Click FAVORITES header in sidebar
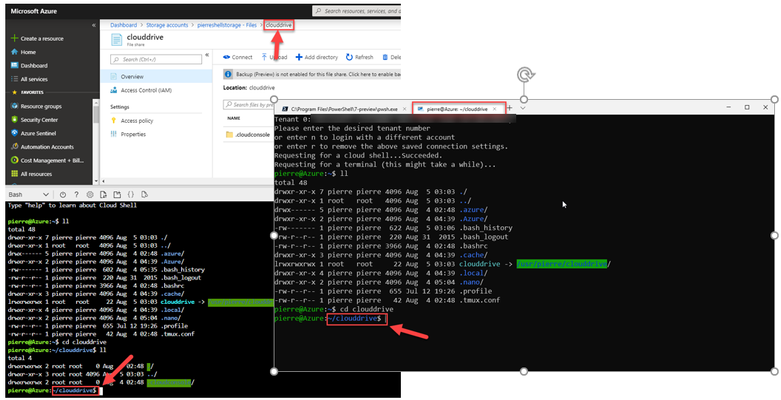This screenshot has height=400, width=781. pyautogui.click(x=32, y=93)
